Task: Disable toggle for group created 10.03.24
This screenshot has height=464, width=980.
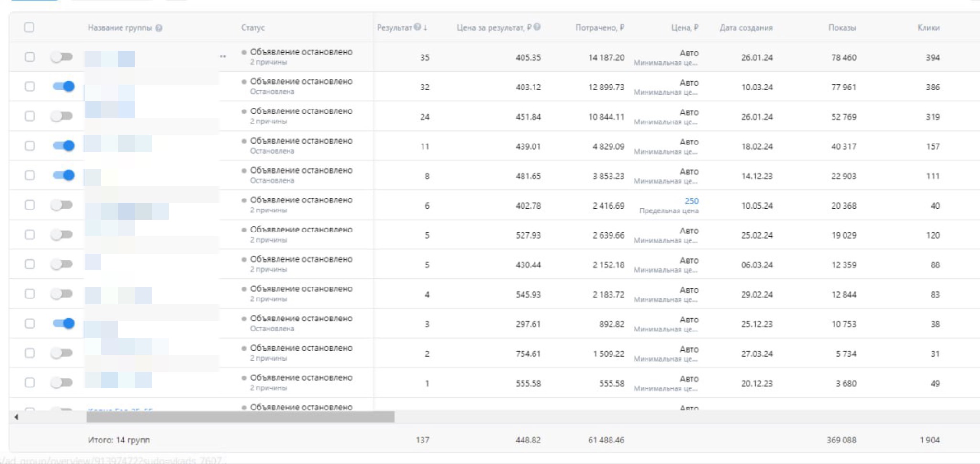Action: pos(63,87)
